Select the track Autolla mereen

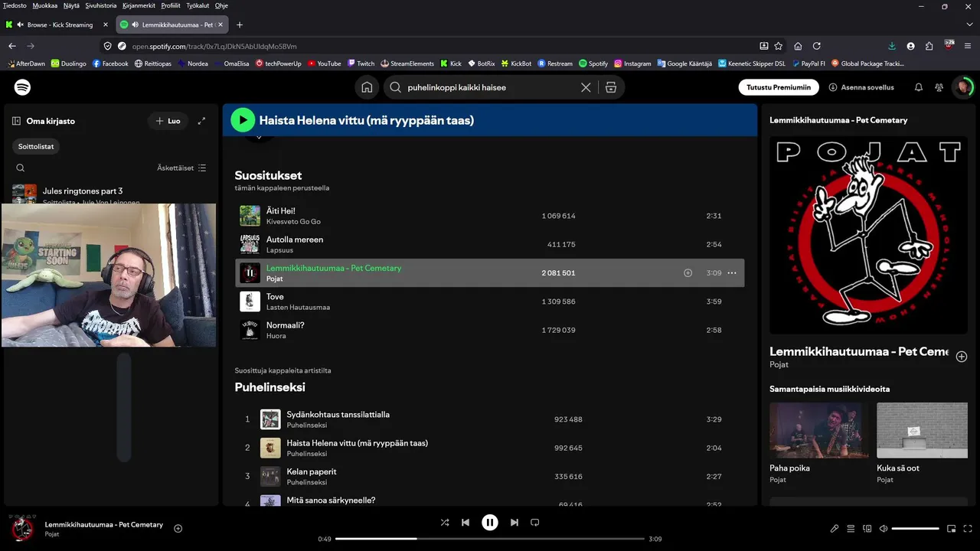click(x=295, y=240)
